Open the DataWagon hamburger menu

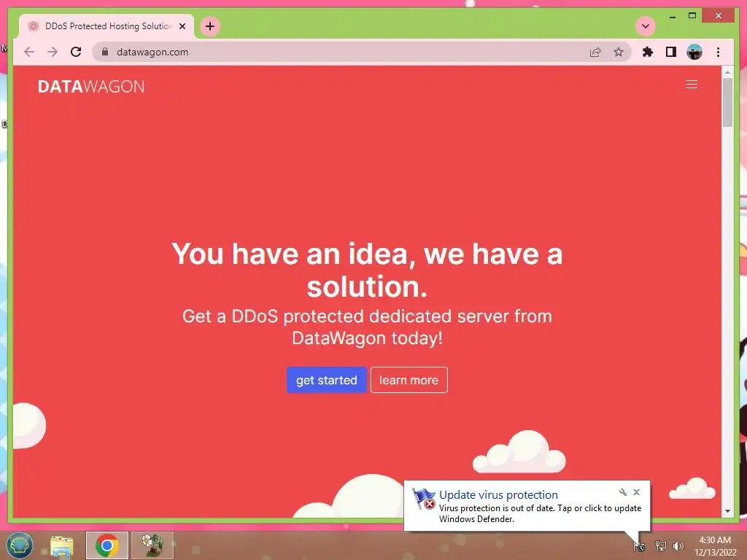(692, 85)
